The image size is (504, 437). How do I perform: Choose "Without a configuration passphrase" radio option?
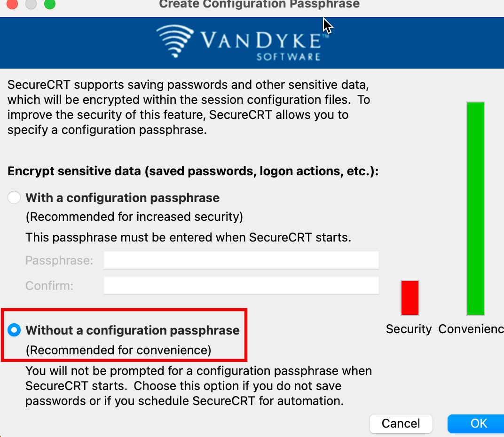click(x=15, y=330)
